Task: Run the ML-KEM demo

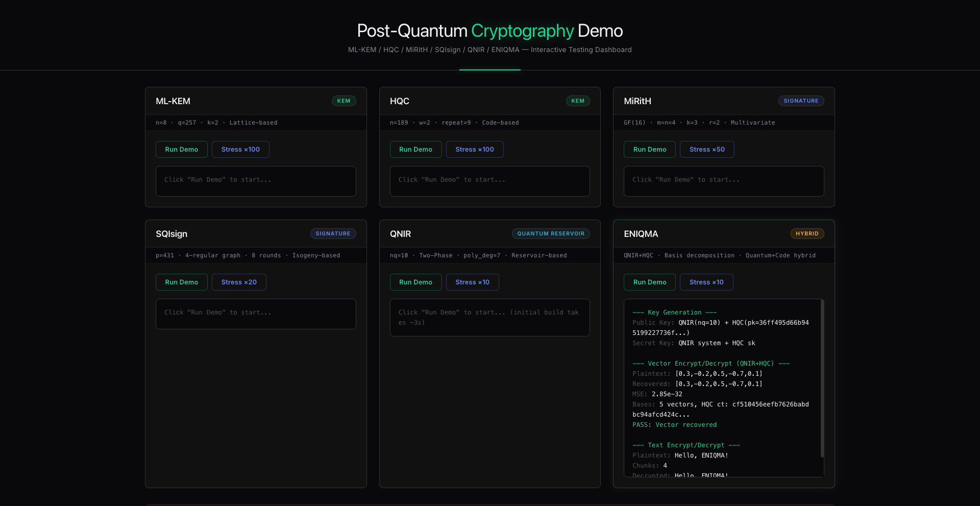Action: (x=181, y=150)
